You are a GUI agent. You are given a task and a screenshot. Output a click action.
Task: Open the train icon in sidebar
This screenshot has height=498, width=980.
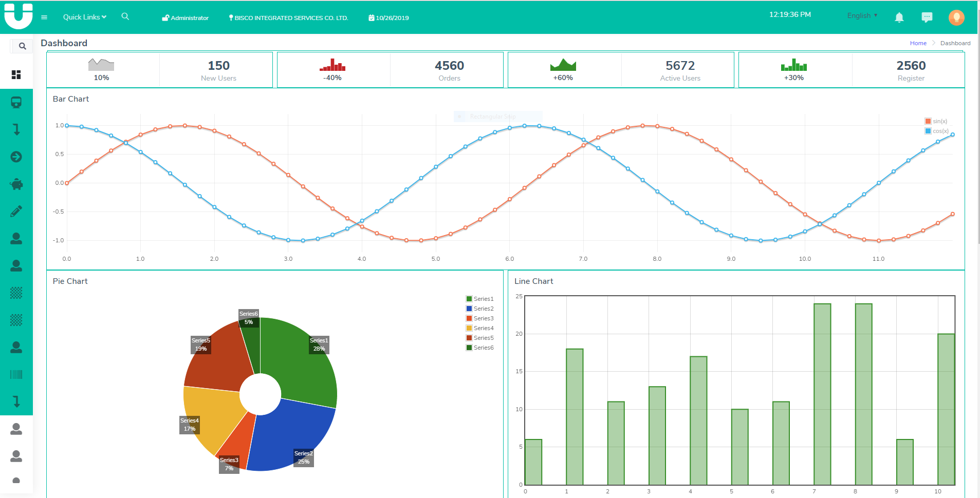pyautogui.click(x=16, y=103)
